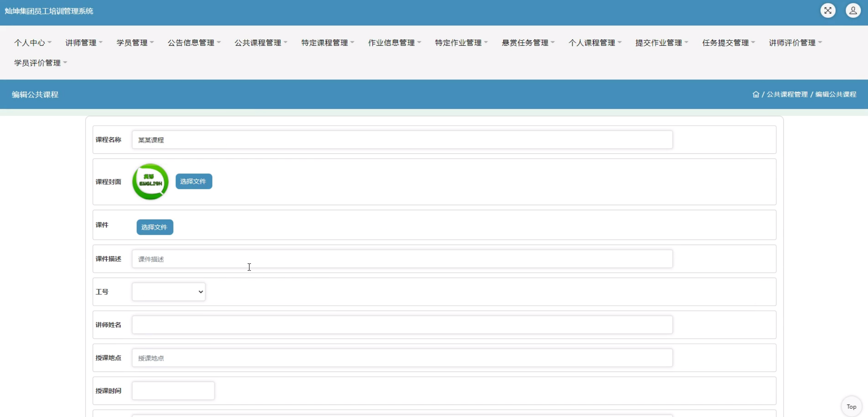Open the 工号 dropdown selector
The height and width of the screenshot is (417, 868).
pos(168,292)
